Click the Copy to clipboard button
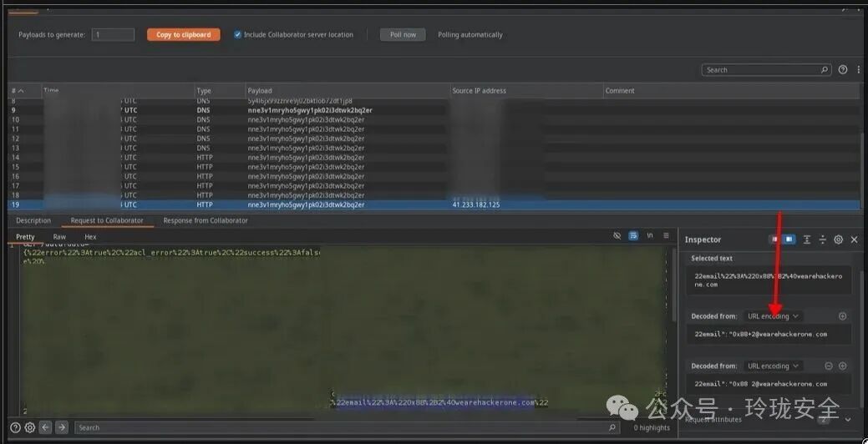The image size is (868, 444). tap(183, 34)
